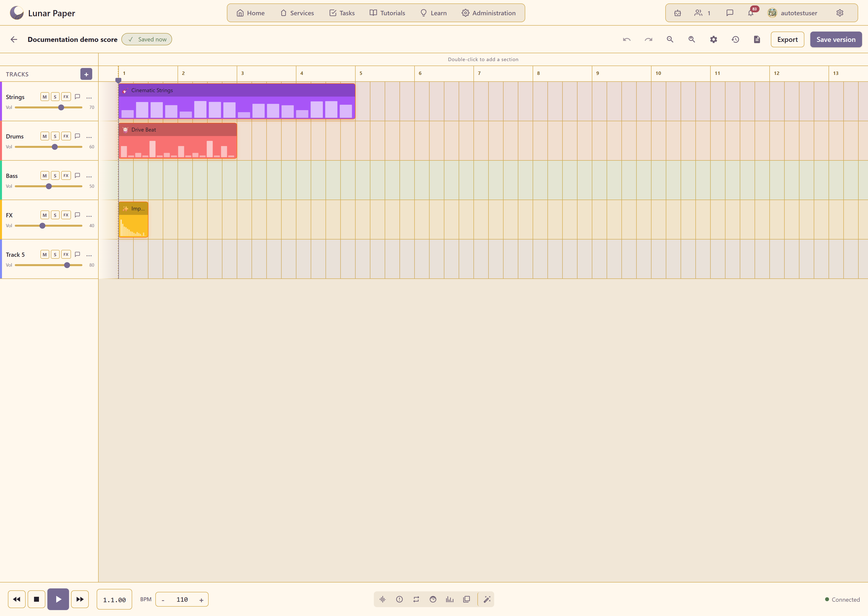Solo the Drums track

click(55, 136)
